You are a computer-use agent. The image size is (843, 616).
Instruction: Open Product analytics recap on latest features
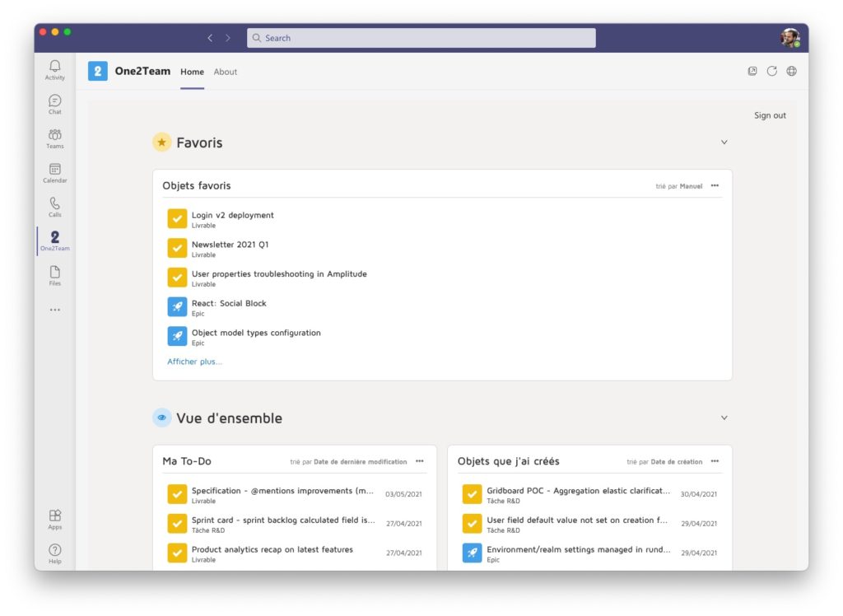coord(272,549)
